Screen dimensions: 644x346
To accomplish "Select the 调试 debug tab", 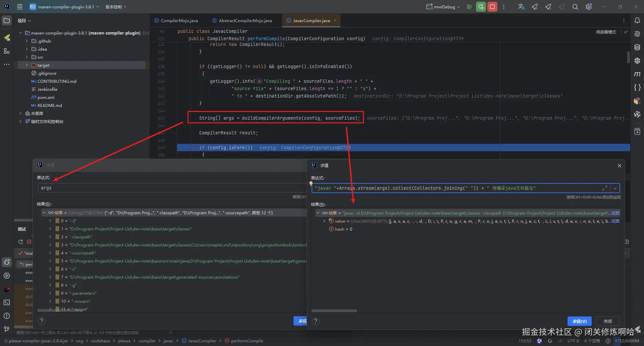I will [x=22, y=229].
